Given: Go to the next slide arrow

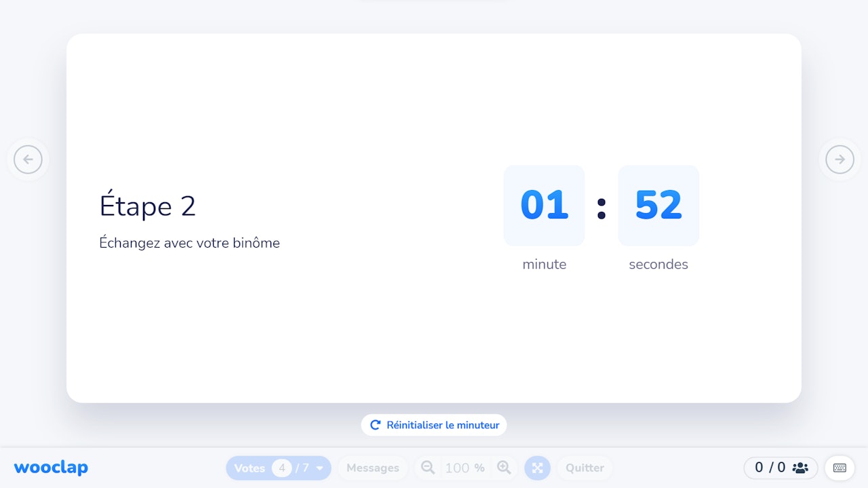Looking at the screenshot, I should 840,159.
